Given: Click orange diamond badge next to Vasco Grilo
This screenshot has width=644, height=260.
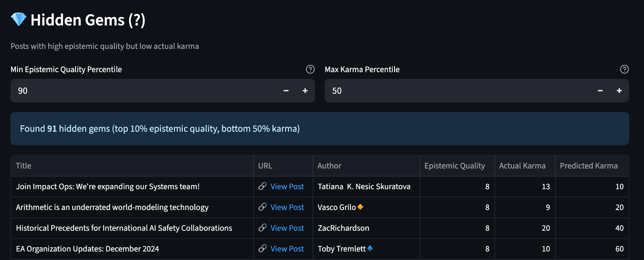Looking at the screenshot, I should (x=360, y=207).
